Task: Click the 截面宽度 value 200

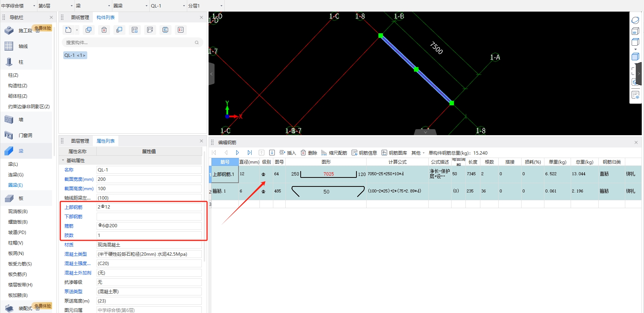Action: click(x=149, y=179)
